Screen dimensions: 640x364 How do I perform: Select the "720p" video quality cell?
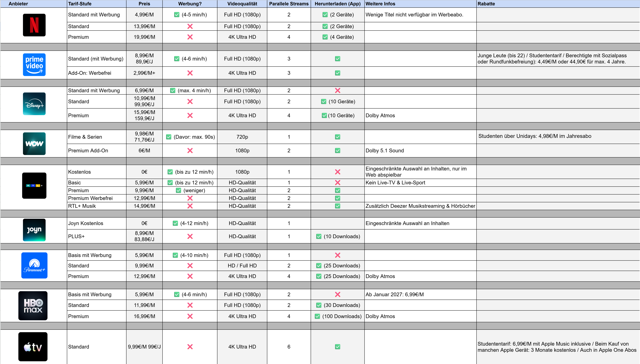(x=242, y=137)
